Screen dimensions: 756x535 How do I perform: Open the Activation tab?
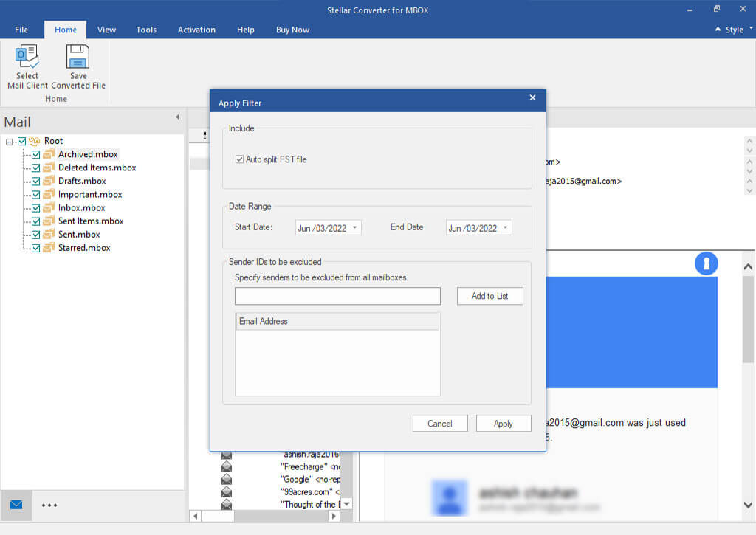click(x=196, y=30)
